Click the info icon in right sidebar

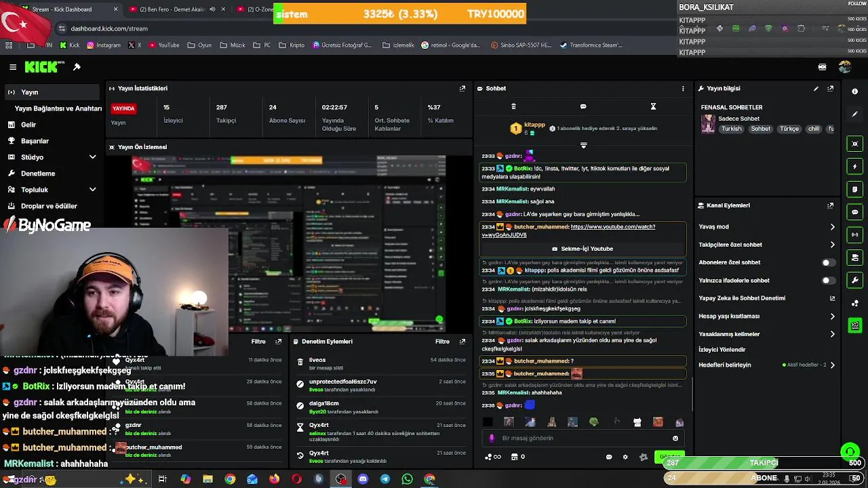854,91
